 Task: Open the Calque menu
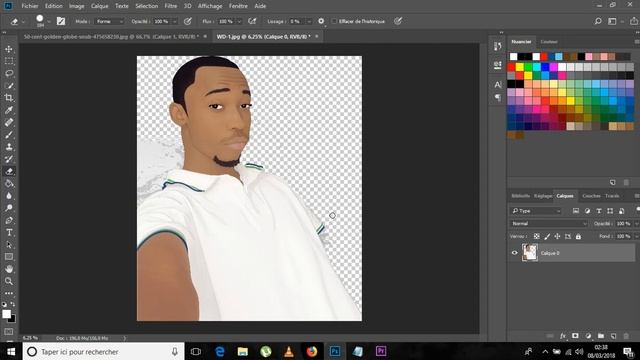(100, 6)
